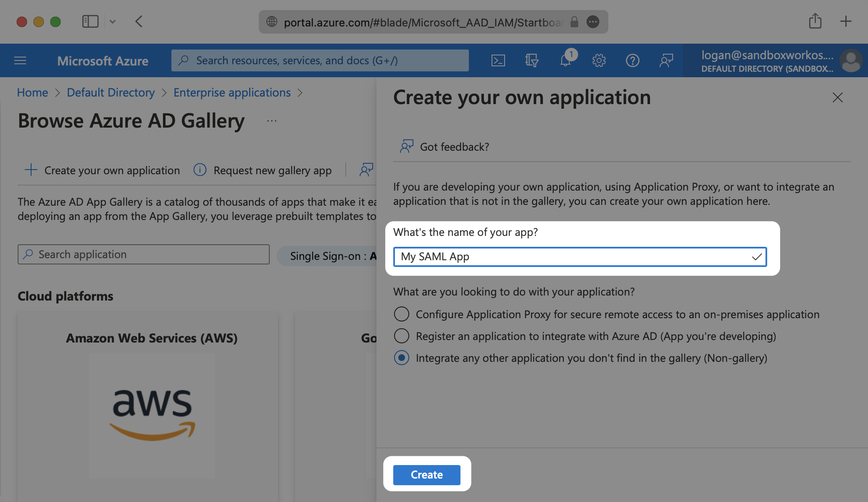Go to Enterprise applications breadcrumb

point(232,92)
